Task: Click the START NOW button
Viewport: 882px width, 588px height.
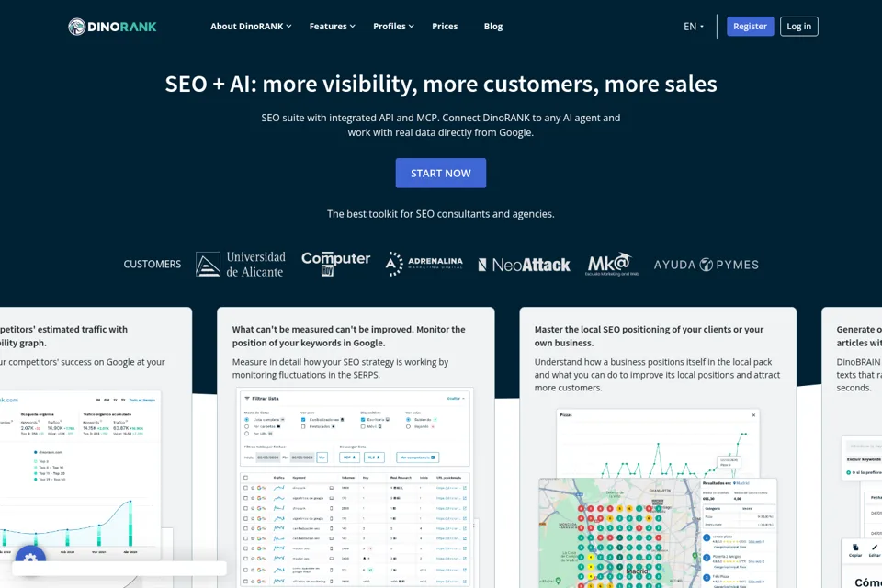Action: 440,174
